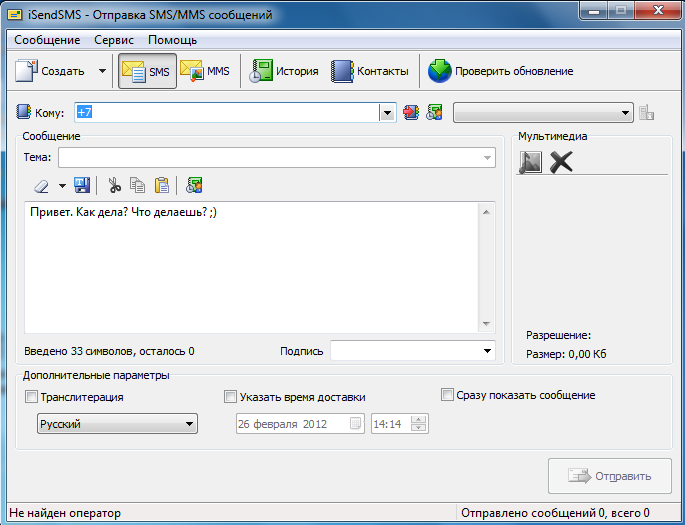The image size is (685, 525).
Task: Open the Русский language dropdown
Action: (x=118, y=424)
